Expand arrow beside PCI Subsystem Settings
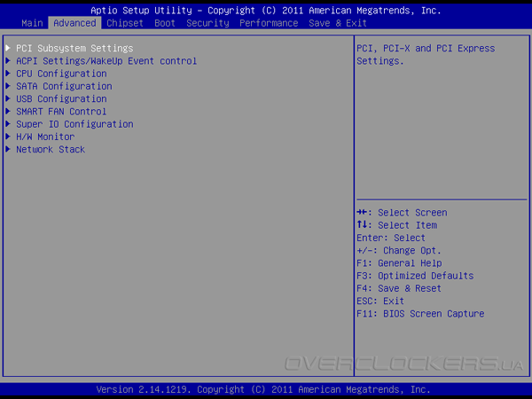Viewport: 532px width, 399px height. (x=8, y=48)
